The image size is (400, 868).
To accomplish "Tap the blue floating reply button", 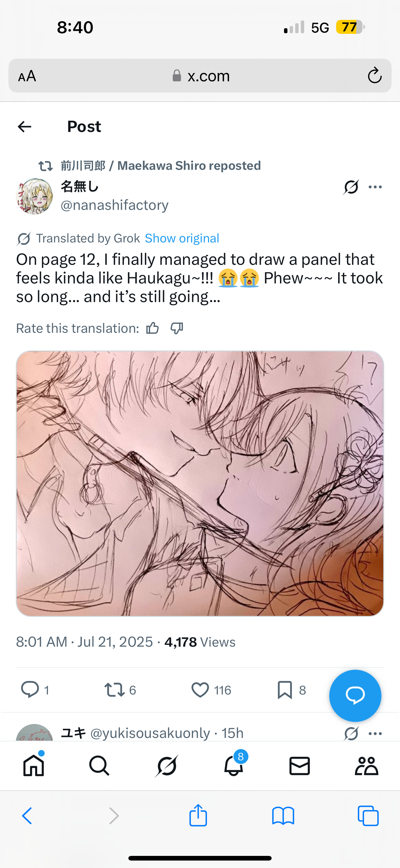I will (x=355, y=695).
